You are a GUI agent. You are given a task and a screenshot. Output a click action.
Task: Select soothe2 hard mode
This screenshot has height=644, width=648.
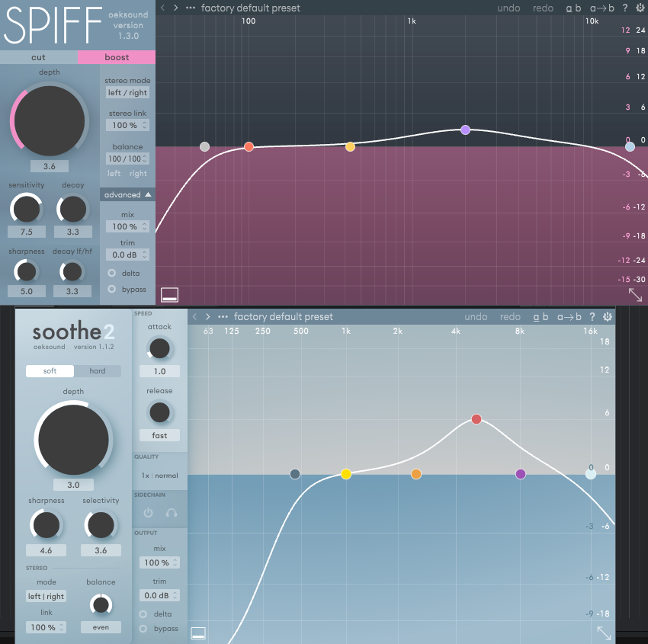pyautogui.click(x=98, y=371)
